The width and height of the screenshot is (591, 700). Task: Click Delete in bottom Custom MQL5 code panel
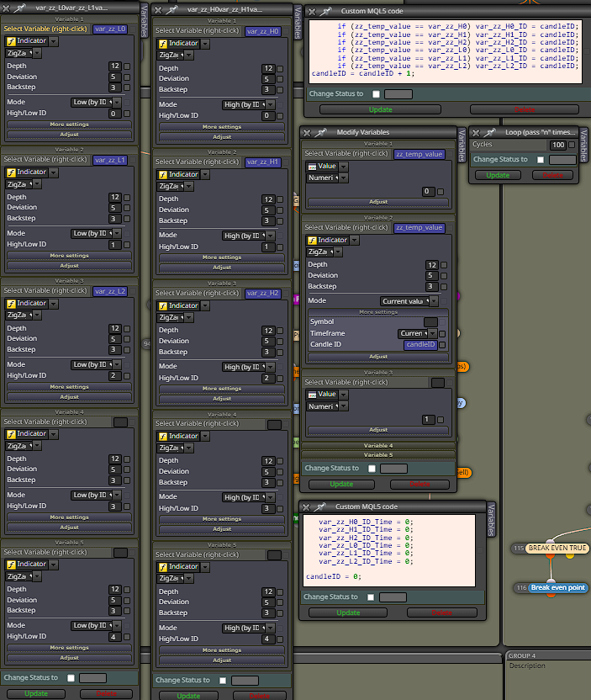pyautogui.click(x=442, y=613)
